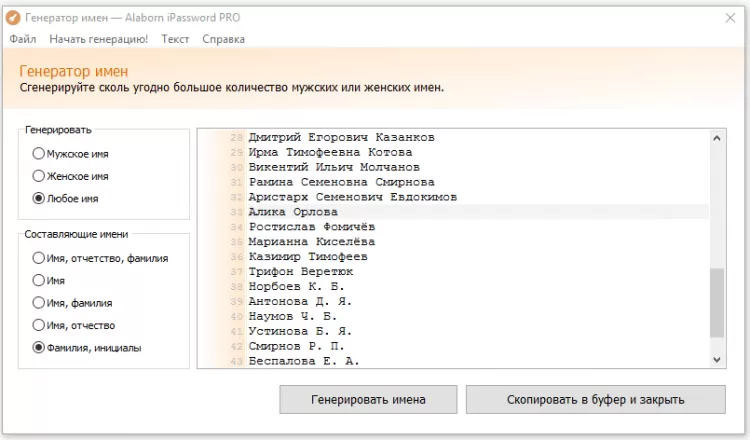
Task: Select the Мужское имя radio option
Action: (x=39, y=154)
